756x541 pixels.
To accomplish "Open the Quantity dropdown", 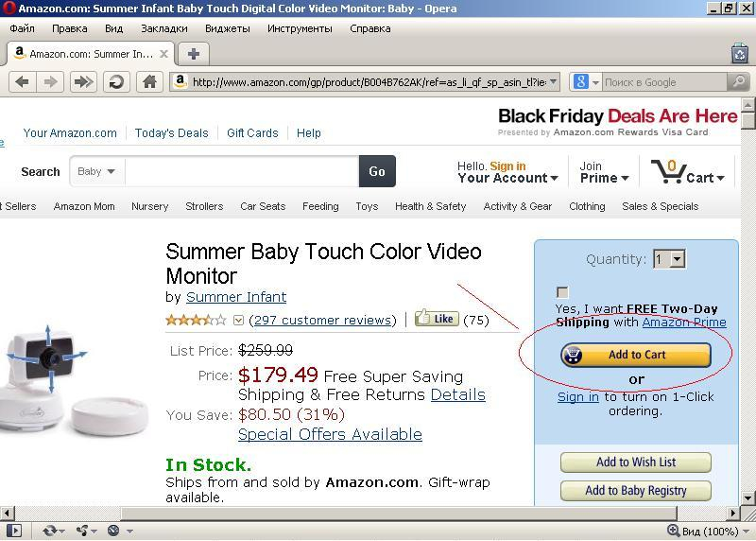I will [x=668, y=259].
